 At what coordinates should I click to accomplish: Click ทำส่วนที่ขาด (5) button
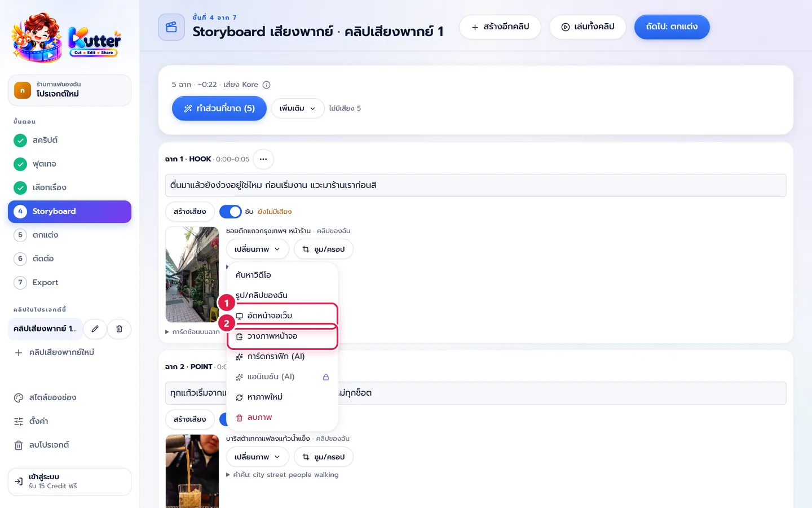pos(219,108)
